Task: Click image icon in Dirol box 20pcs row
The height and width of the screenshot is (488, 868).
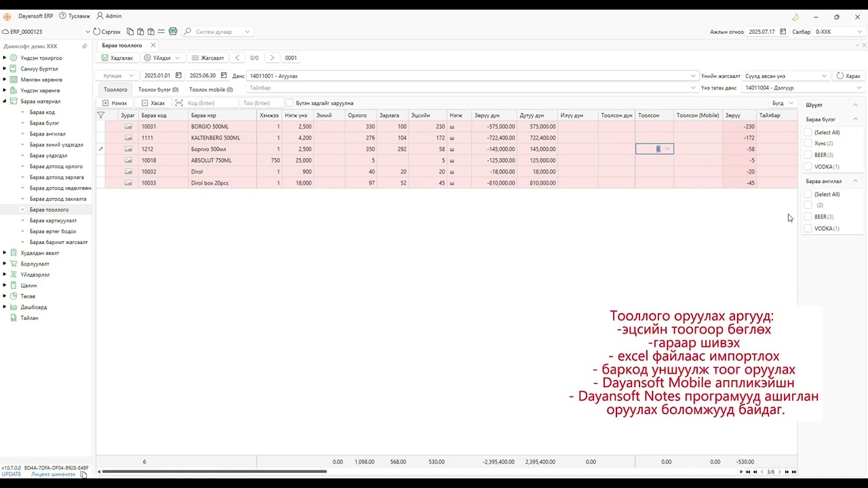Action: (128, 183)
